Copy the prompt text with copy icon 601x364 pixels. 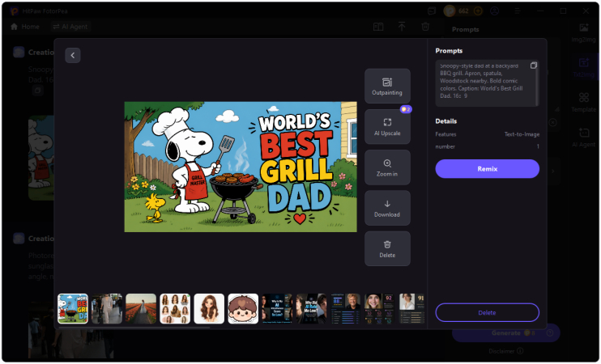pos(533,66)
